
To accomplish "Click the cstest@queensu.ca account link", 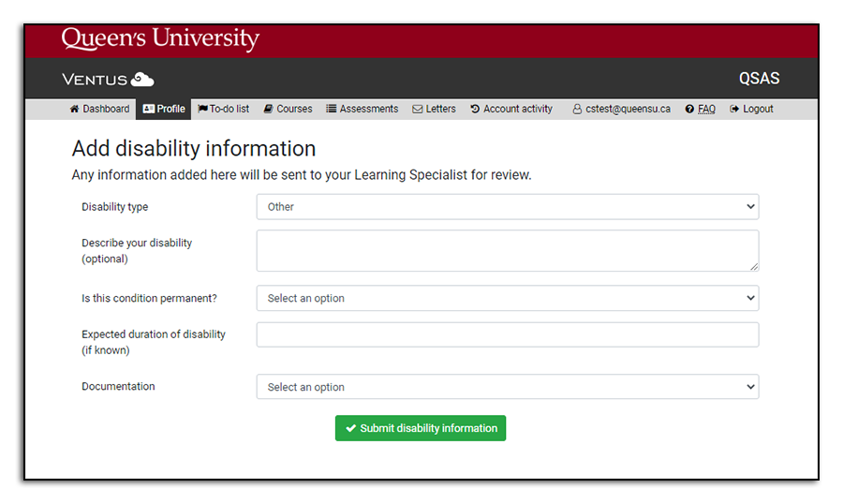I will [x=628, y=109].
